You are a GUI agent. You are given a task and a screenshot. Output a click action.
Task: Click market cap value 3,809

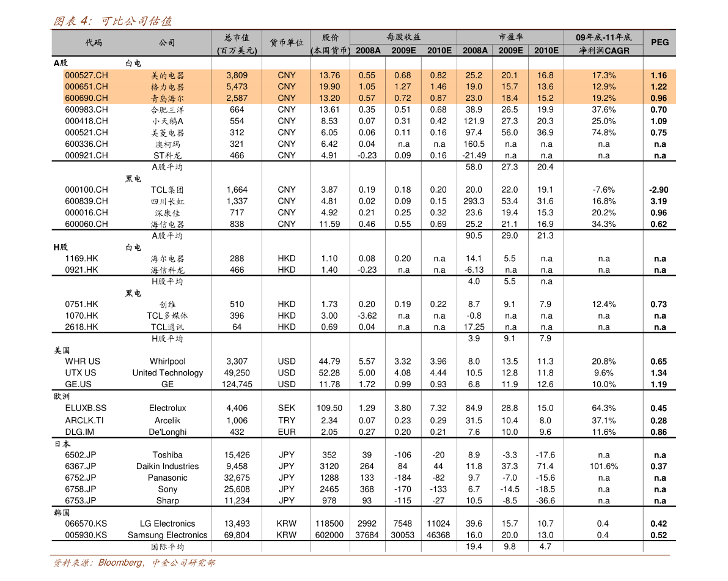(237, 75)
